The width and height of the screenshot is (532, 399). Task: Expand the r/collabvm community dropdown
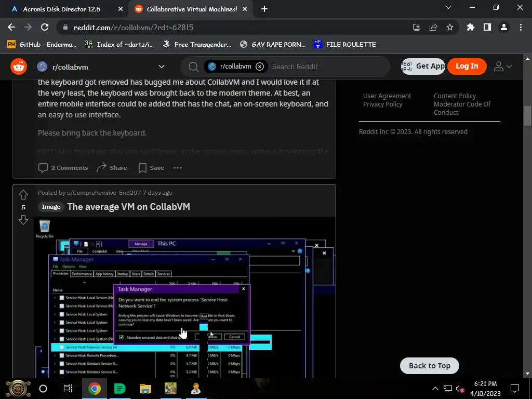(162, 67)
